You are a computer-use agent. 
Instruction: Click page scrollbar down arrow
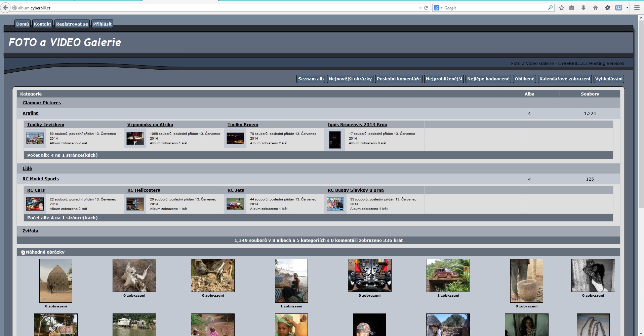(641, 333)
